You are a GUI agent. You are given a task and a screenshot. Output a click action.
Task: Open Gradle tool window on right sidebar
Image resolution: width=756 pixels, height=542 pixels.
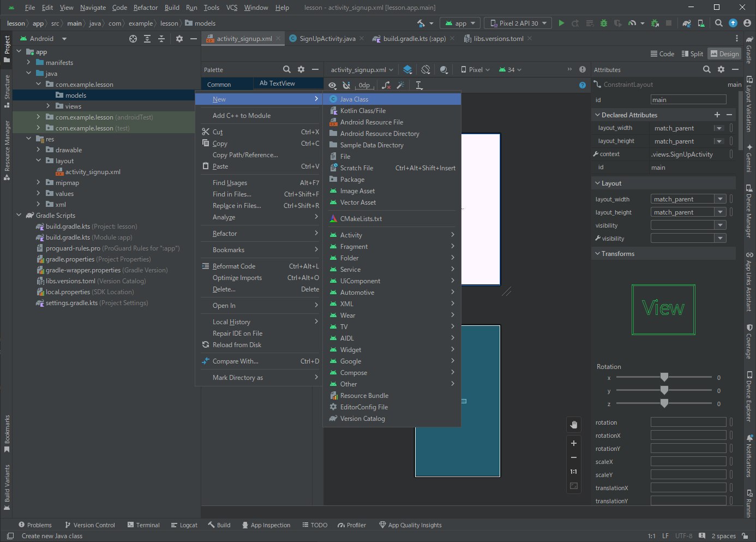point(749,50)
